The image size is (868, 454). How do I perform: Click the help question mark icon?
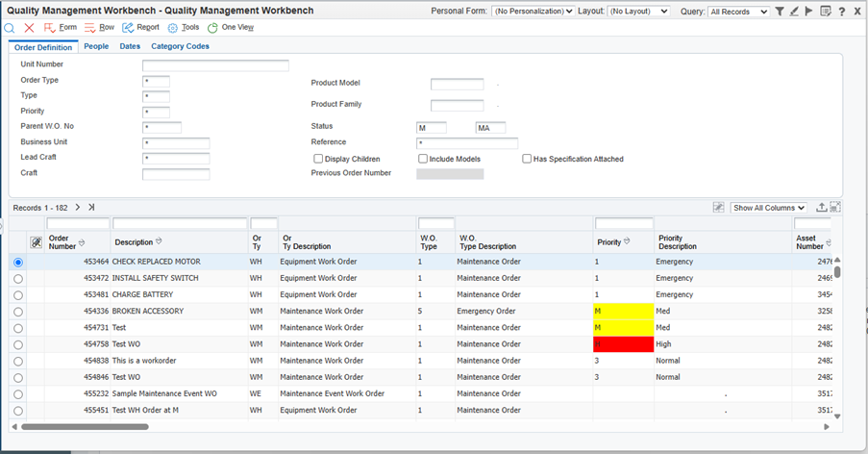(x=842, y=12)
